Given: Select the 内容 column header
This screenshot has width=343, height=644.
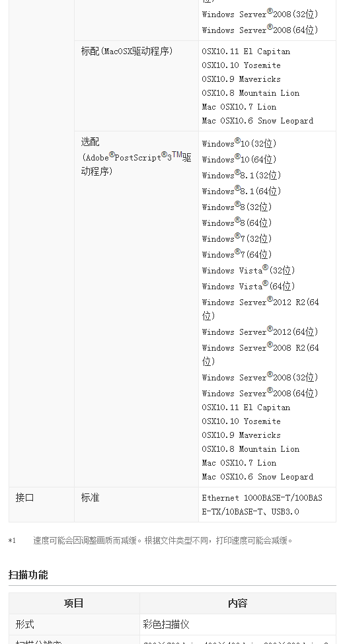Looking at the screenshot, I should point(238,603).
